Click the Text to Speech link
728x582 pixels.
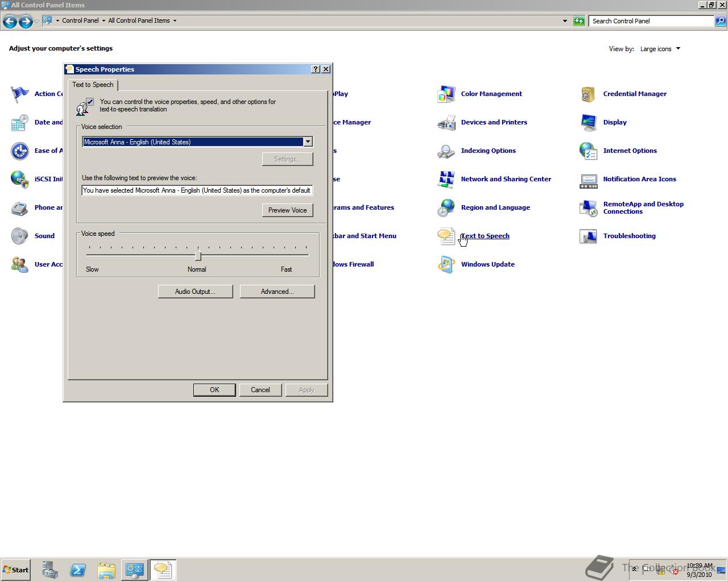tap(485, 236)
